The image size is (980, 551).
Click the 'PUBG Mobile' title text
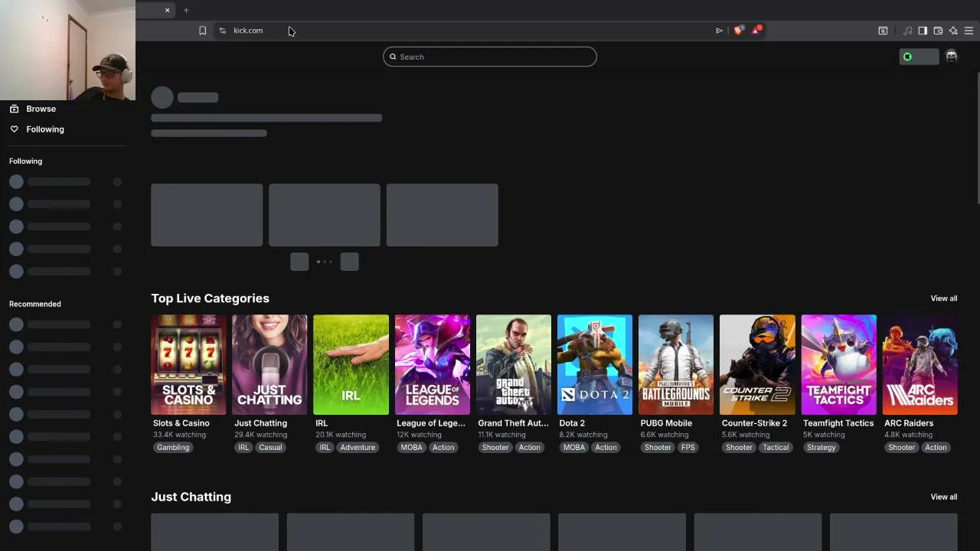pyautogui.click(x=666, y=423)
